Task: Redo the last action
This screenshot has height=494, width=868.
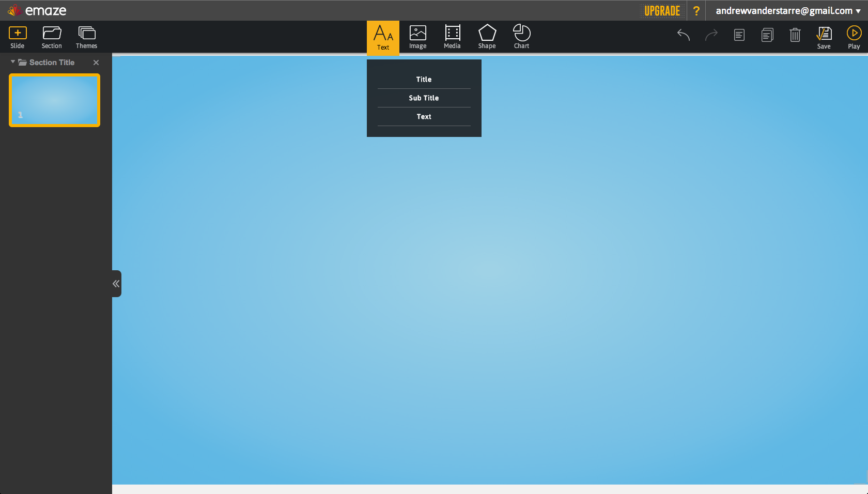Action: point(711,35)
